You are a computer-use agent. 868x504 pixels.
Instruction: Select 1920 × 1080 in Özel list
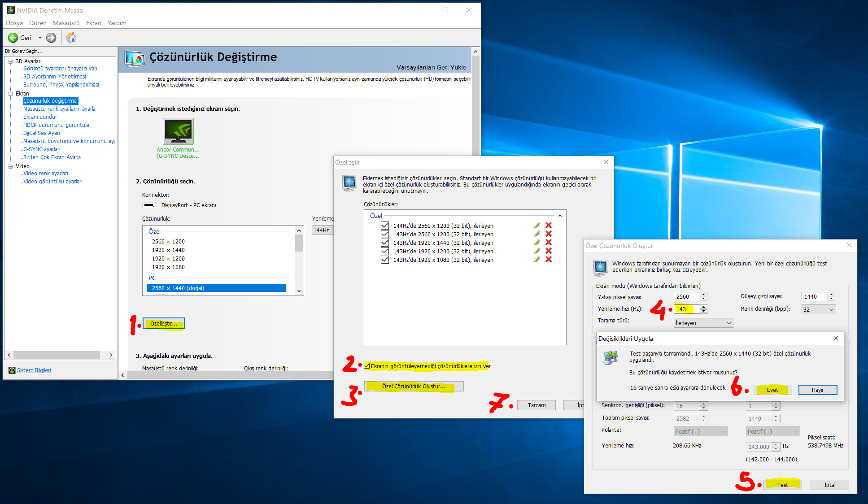(x=168, y=267)
